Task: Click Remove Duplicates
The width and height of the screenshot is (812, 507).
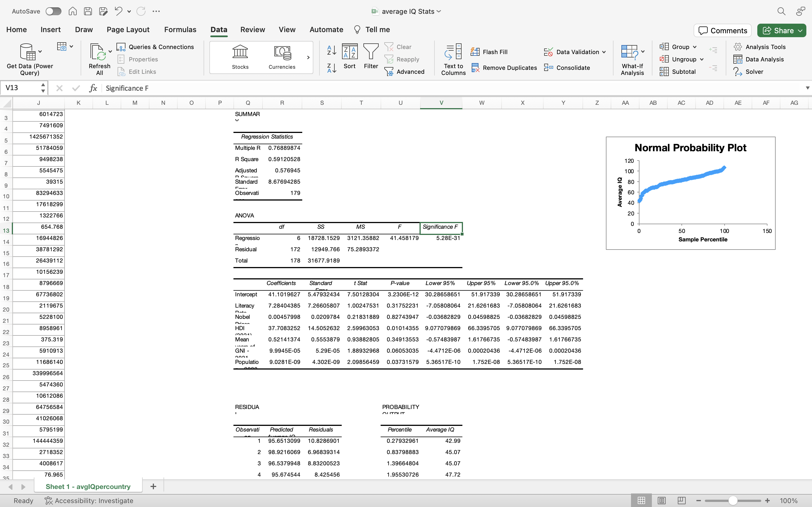Action: pos(504,67)
